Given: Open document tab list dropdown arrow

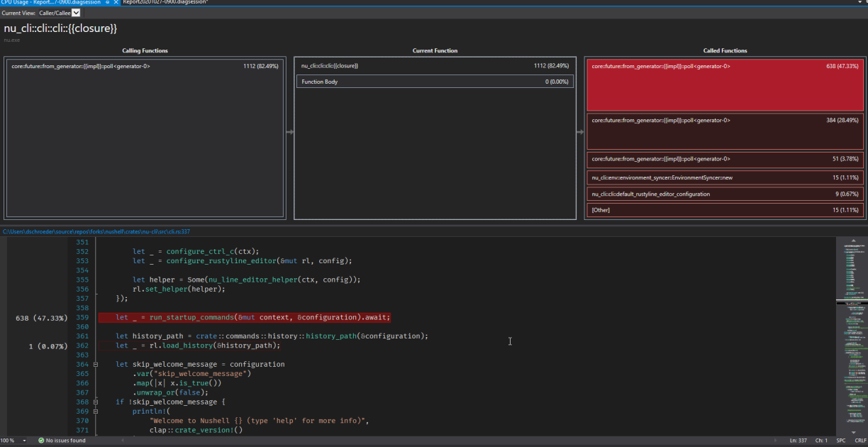Looking at the screenshot, I should click(x=860, y=3).
